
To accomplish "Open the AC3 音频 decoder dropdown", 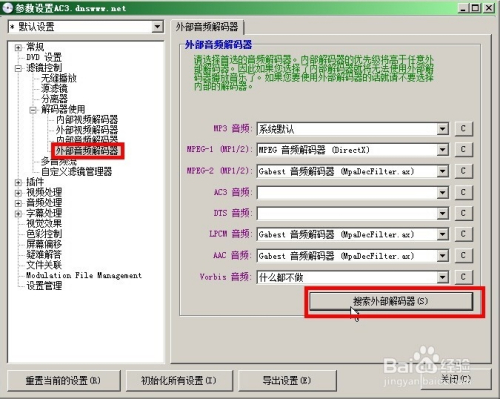I will 442,192.
